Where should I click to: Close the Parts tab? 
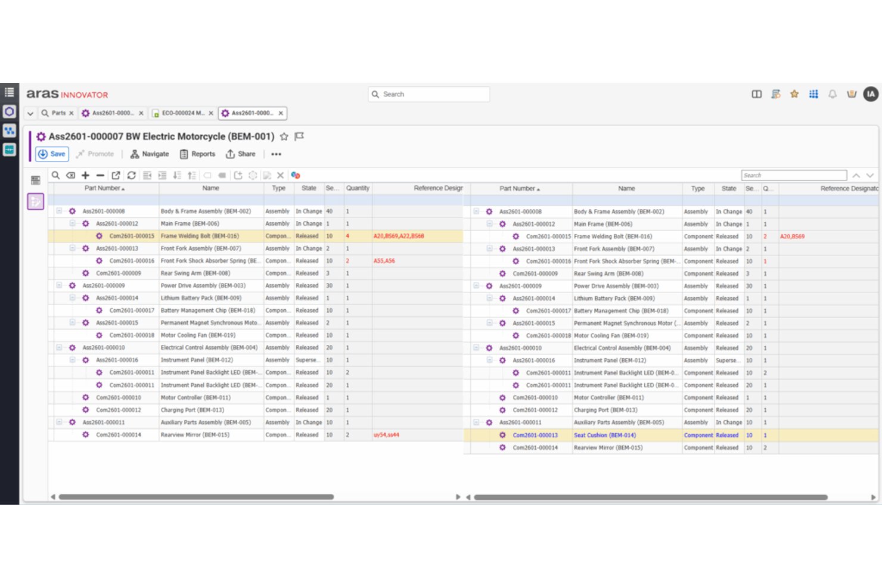[x=71, y=113]
